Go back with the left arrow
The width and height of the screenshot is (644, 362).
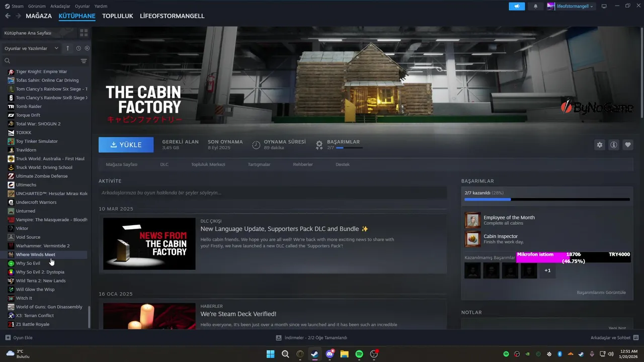(8, 16)
